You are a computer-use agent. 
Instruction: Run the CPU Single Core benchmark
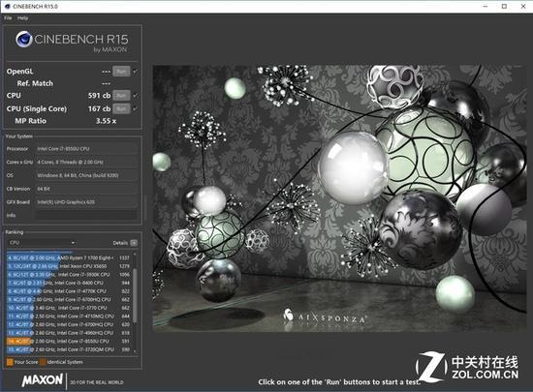(x=121, y=108)
